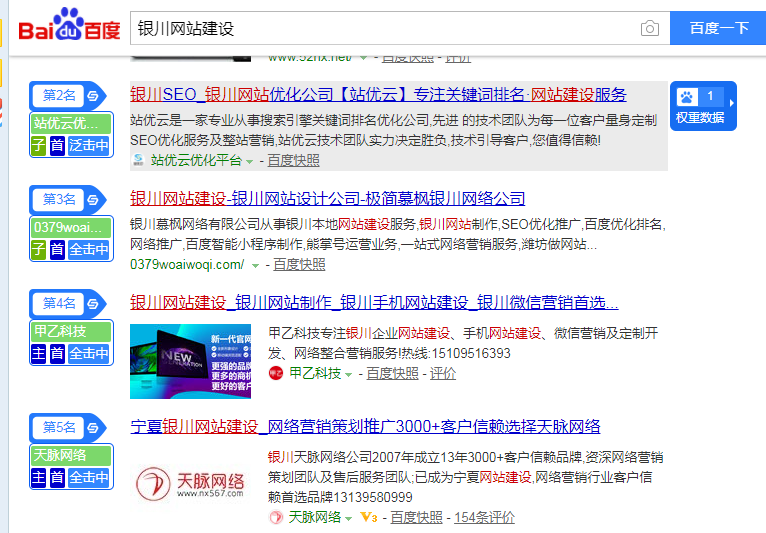The image size is (766, 533).
Task: Click 评价 for 甲乙科技 result
Action: [x=443, y=373]
